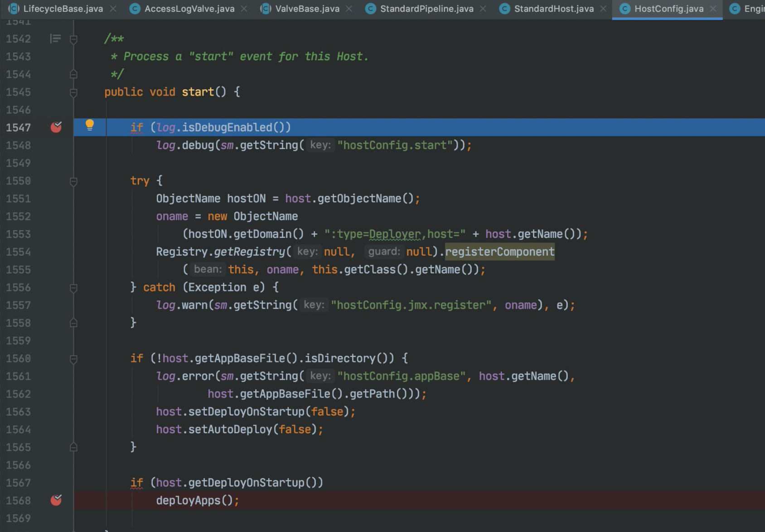Switch to the AccessLogValve.java tab
765x532 pixels.
pyautogui.click(x=189, y=9)
